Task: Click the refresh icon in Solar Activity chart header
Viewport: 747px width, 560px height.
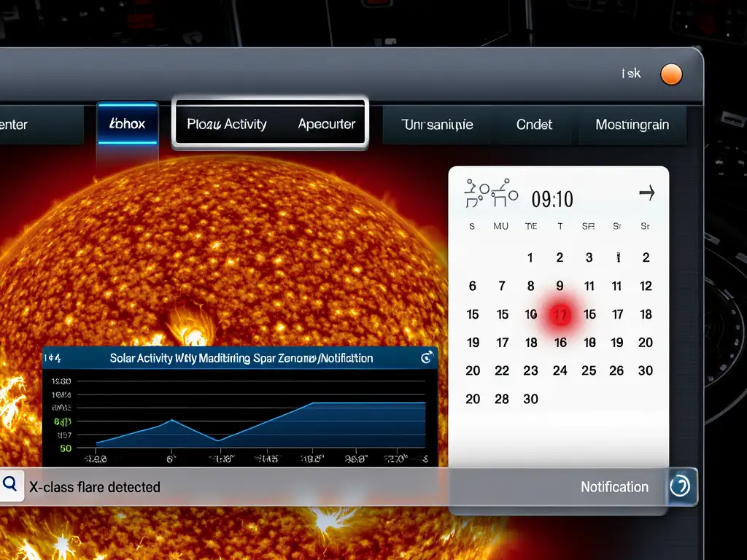Action: [x=427, y=357]
